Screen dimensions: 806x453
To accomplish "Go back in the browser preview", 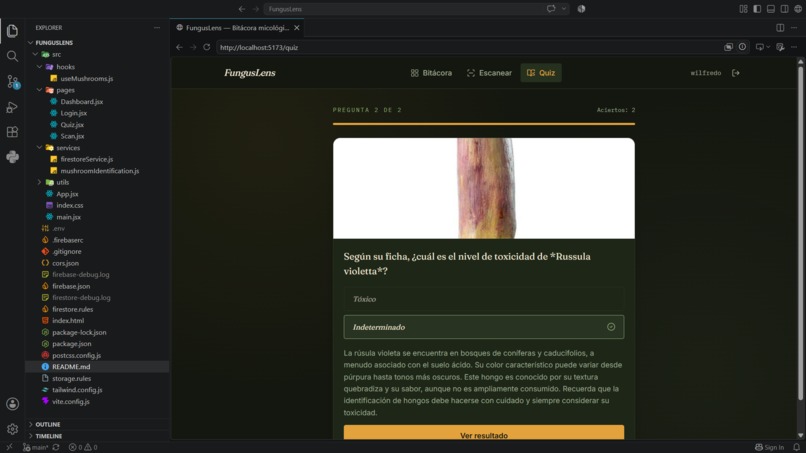I will click(x=179, y=47).
